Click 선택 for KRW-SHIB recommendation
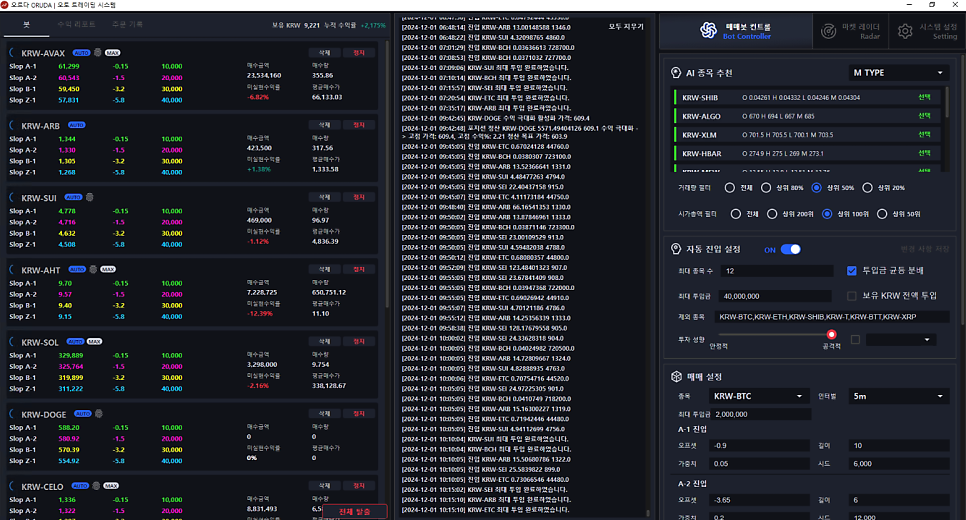The image size is (966, 520). point(924,97)
